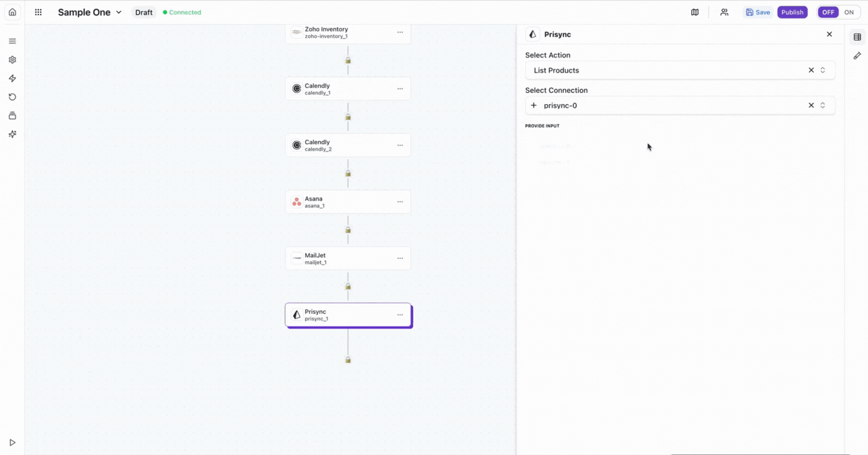Open the AI sparkle icon in sidebar
Image resolution: width=868 pixels, height=455 pixels.
[12, 134]
